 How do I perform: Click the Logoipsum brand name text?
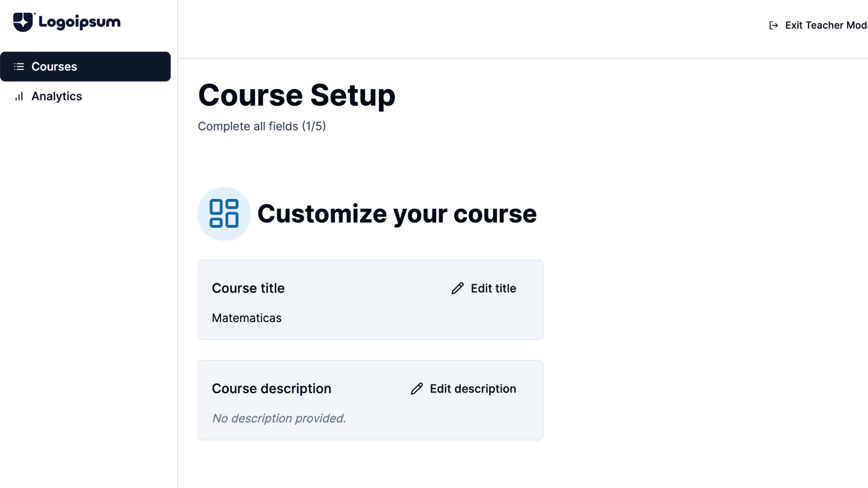(80, 23)
